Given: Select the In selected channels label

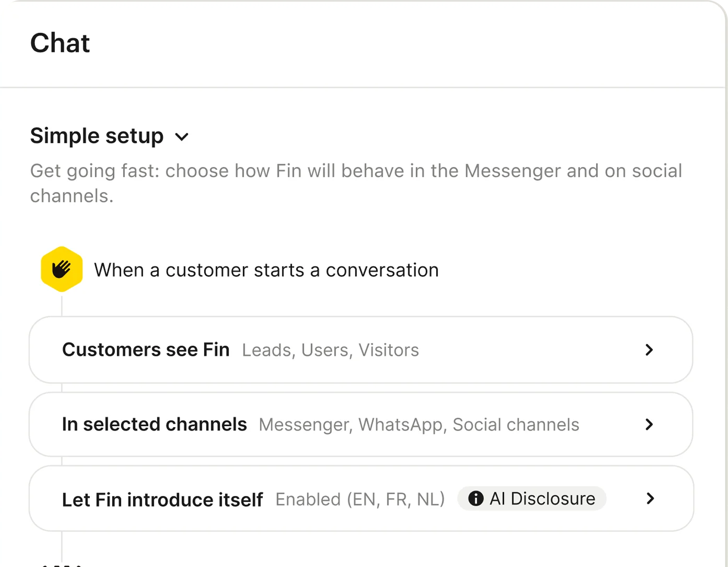Looking at the screenshot, I should tap(154, 424).
